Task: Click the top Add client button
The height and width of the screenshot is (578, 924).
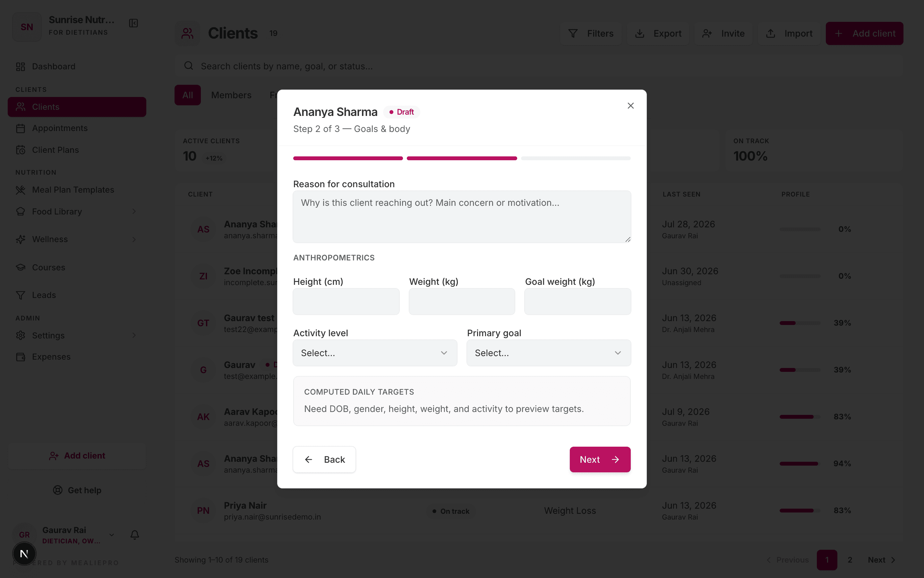Action: pyautogui.click(x=864, y=34)
